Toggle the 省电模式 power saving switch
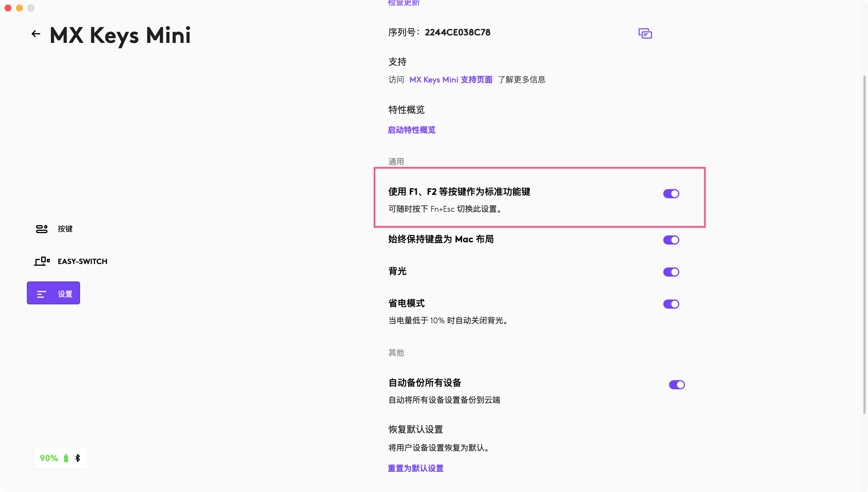This screenshot has height=492, width=868. [671, 304]
